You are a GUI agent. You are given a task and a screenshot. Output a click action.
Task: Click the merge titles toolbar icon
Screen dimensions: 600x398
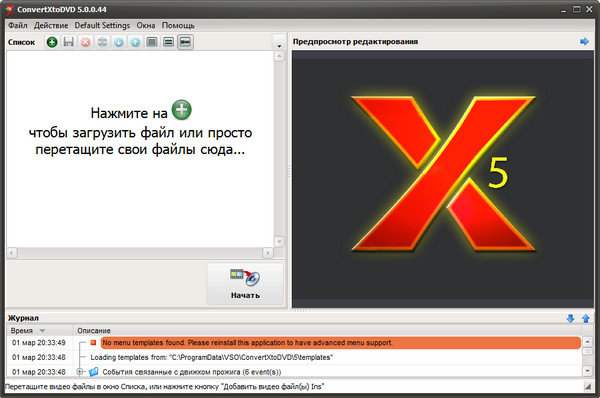[x=102, y=42]
